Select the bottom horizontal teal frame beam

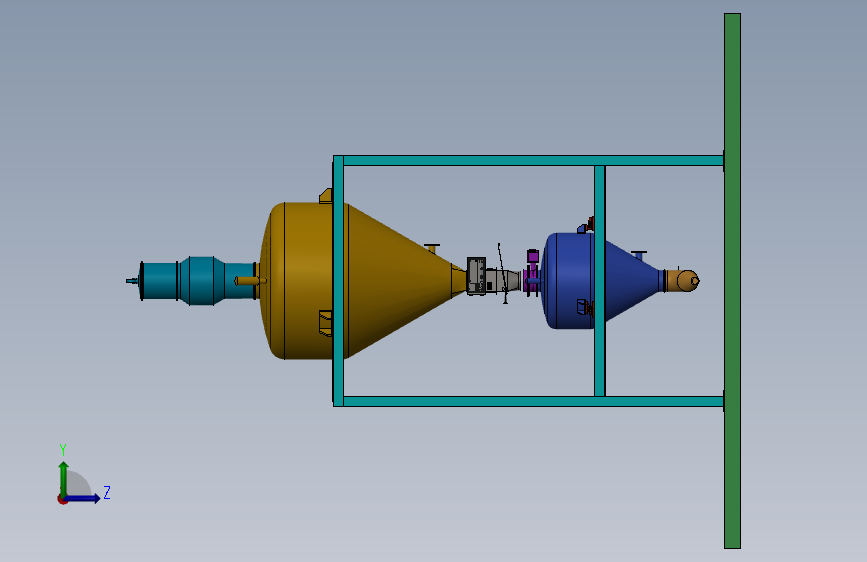click(533, 401)
